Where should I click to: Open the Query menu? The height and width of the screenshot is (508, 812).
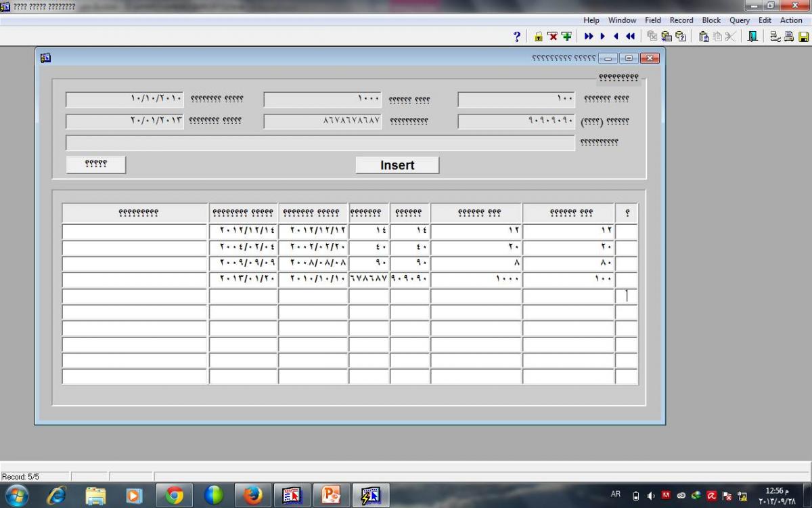[x=739, y=20]
